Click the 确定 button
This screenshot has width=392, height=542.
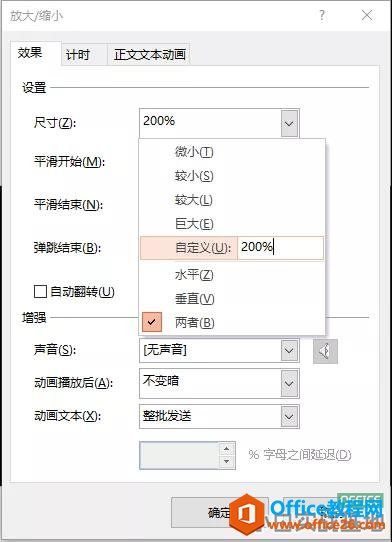(219, 513)
